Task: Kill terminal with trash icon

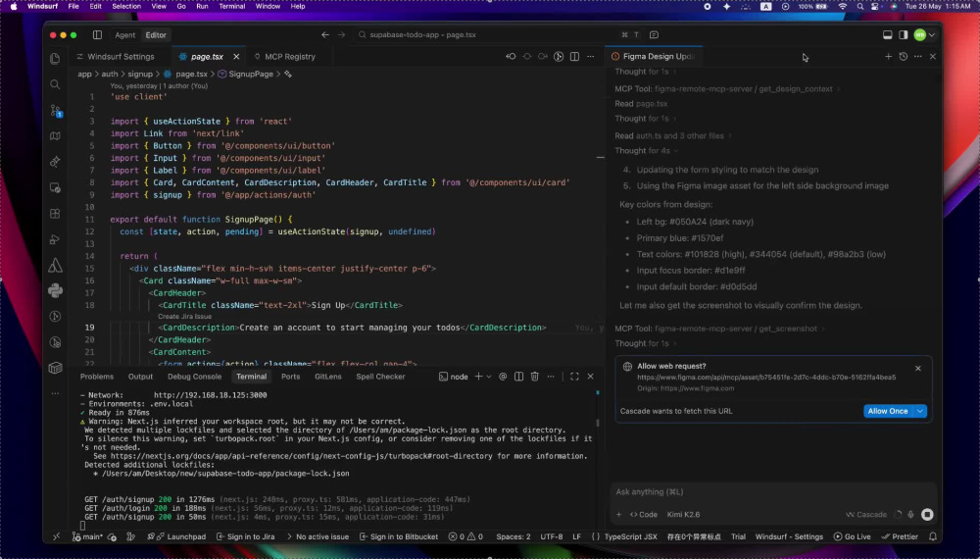Action: 534,377
